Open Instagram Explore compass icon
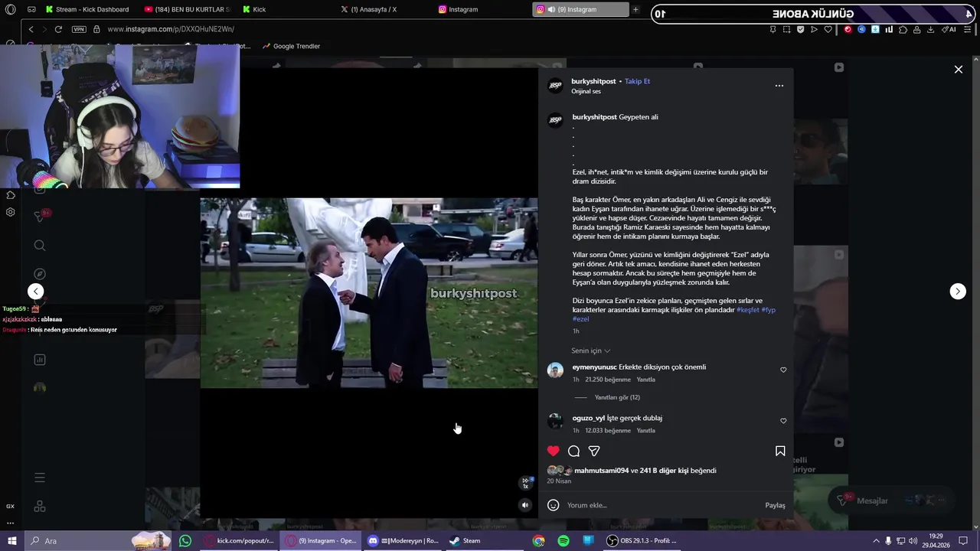This screenshot has width=980, height=551. click(40, 274)
